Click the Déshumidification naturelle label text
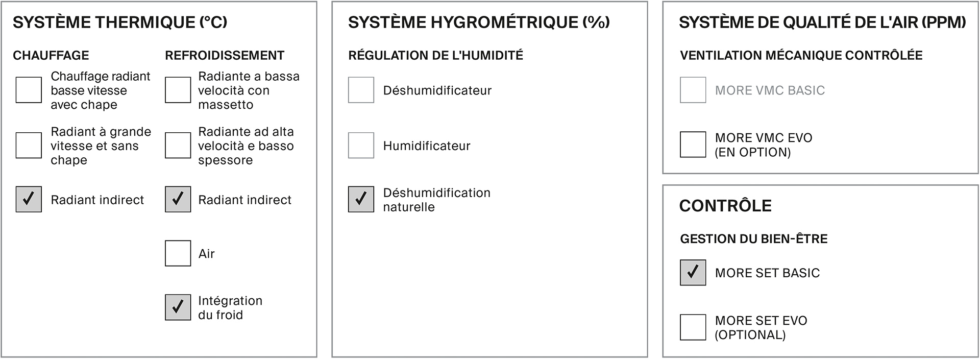 436,200
